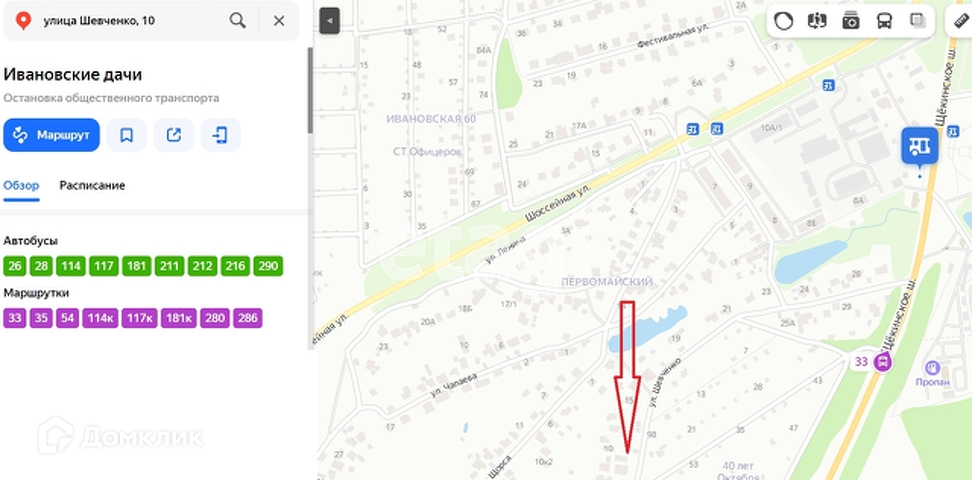972x480 pixels.
Task: Select the ruler measurement tool
Action: (x=961, y=21)
